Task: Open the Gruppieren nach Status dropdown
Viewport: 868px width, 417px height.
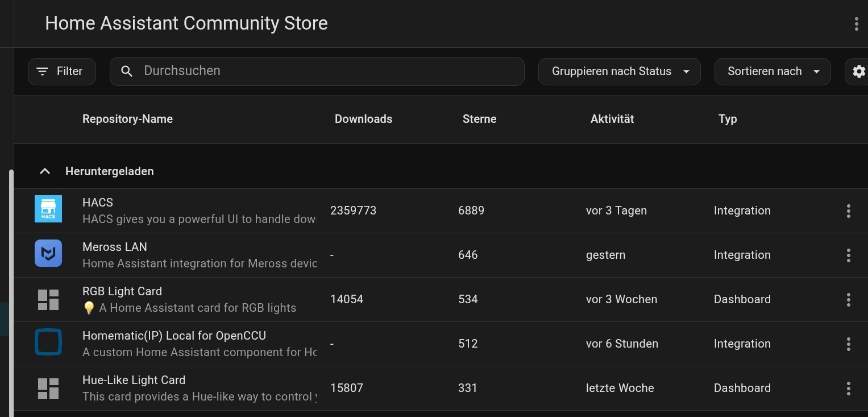Action: point(619,71)
